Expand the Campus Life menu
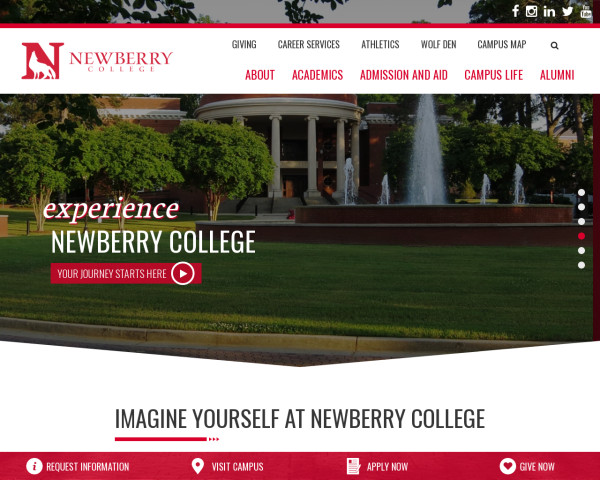 click(x=494, y=75)
